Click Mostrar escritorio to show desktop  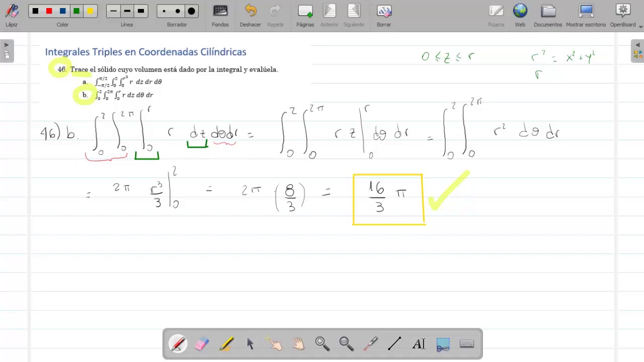click(586, 15)
